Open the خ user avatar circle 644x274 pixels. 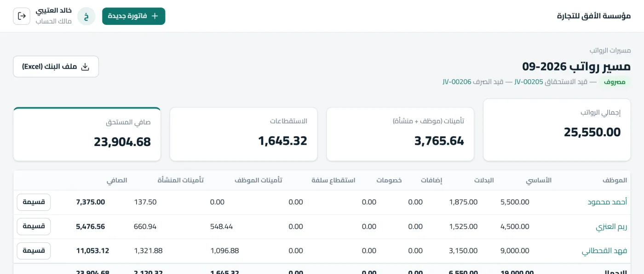(x=86, y=16)
